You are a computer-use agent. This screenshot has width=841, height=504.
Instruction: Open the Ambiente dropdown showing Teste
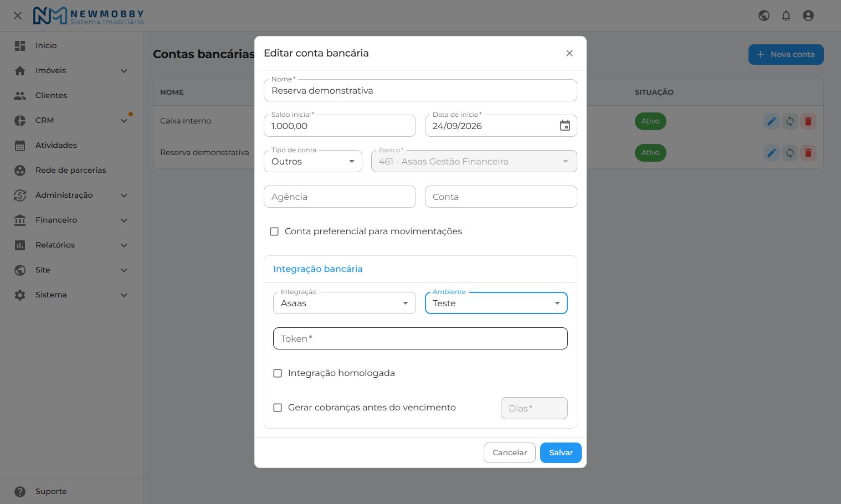point(496,303)
